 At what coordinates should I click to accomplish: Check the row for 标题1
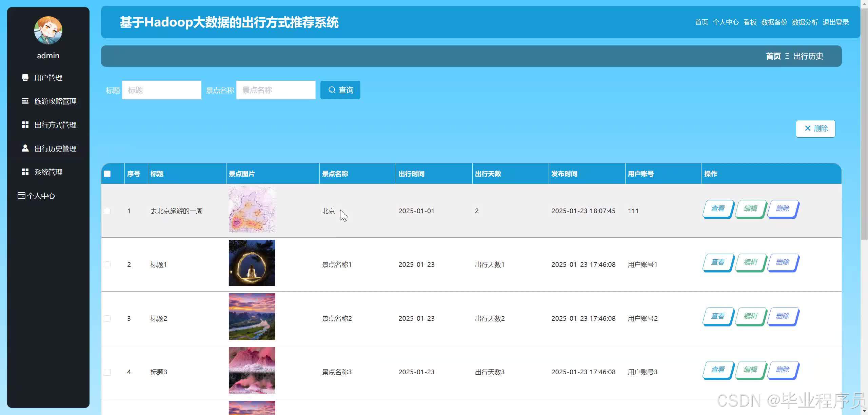pos(107,264)
